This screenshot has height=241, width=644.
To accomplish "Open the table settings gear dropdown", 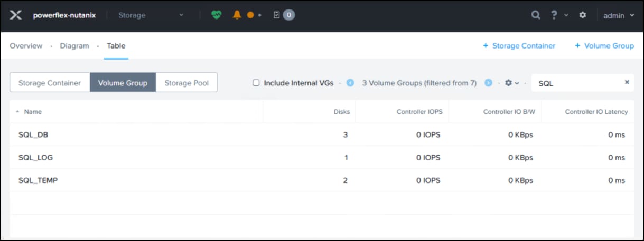I will pos(512,83).
